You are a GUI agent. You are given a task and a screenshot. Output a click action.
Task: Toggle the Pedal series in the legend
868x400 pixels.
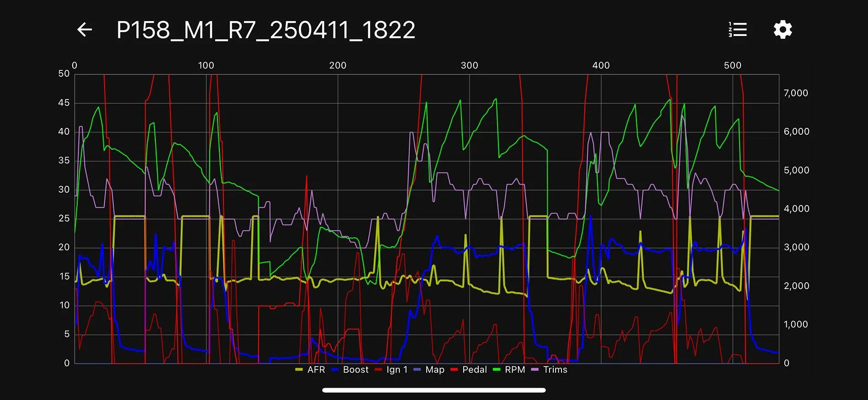tap(469, 369)
